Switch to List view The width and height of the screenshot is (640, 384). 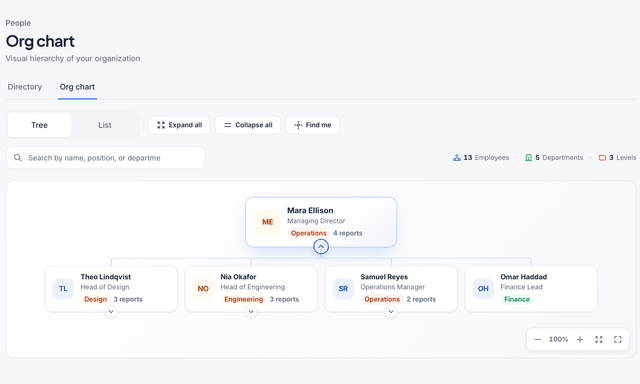point(104,125)
